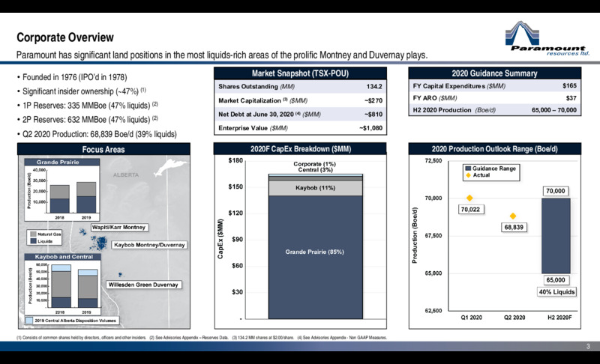The width and height of the screenshot is (600, 364).
Task: Click the 40% Liquids label
Action: [556, 292]
